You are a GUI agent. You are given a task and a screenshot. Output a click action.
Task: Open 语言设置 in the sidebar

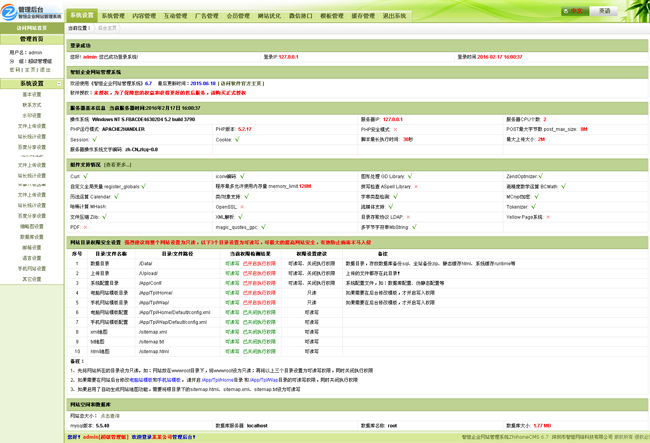tap(32, 258)
